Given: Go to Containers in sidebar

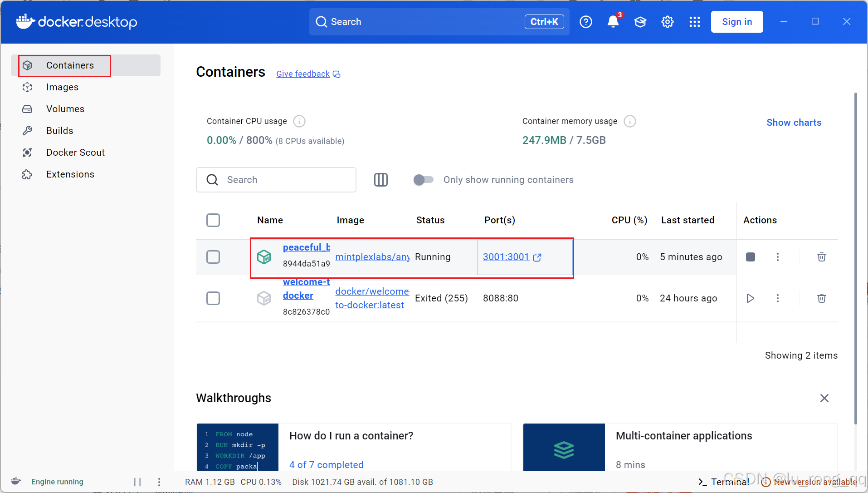Looking at the screenshot, I should pos(86,65).
